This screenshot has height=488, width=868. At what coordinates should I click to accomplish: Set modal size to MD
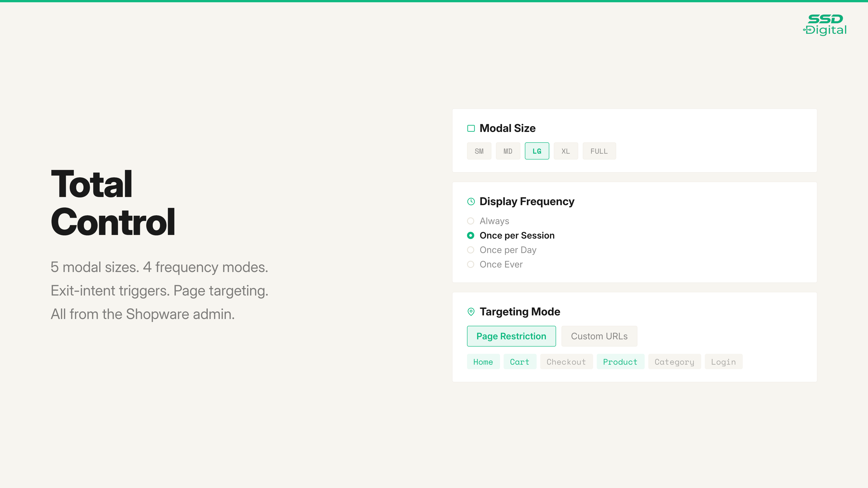tap(508, 151)
